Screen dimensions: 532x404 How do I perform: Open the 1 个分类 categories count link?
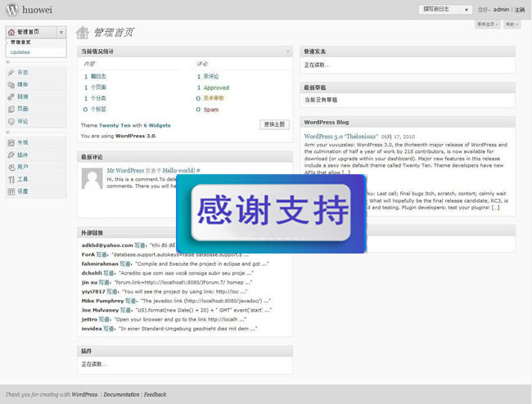(x=95, y=98)
